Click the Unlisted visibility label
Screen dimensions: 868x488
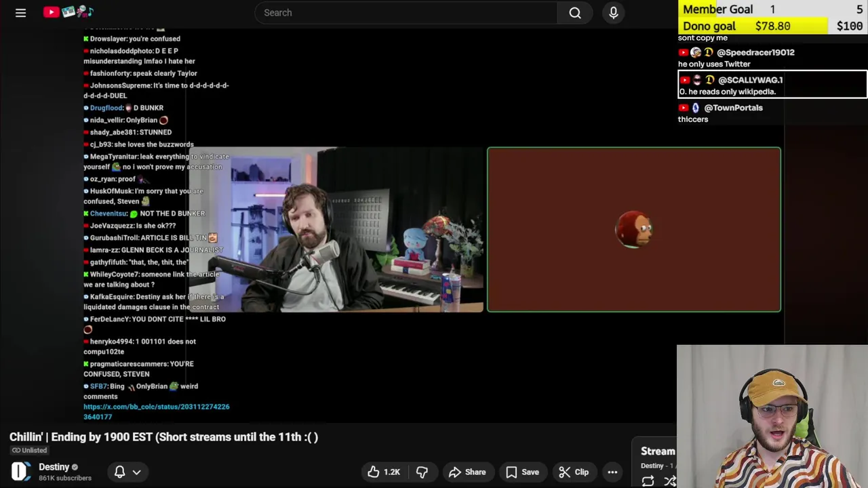coord(29,450)
